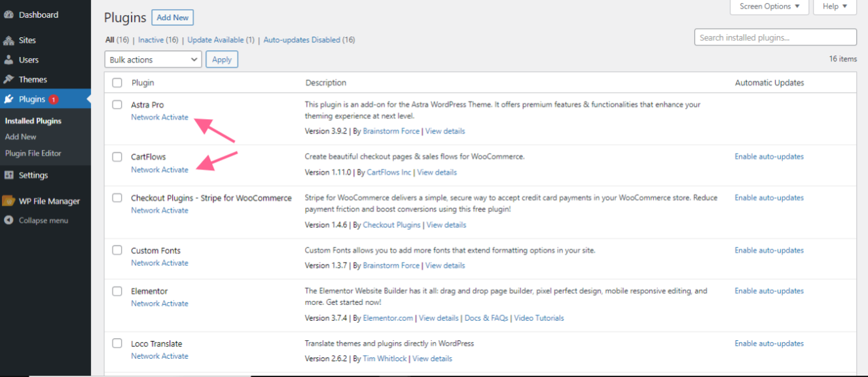This screenshot has height=377, width=868.
Task: Check the Checkout Plugins checkbox
Action: [117, 198]
